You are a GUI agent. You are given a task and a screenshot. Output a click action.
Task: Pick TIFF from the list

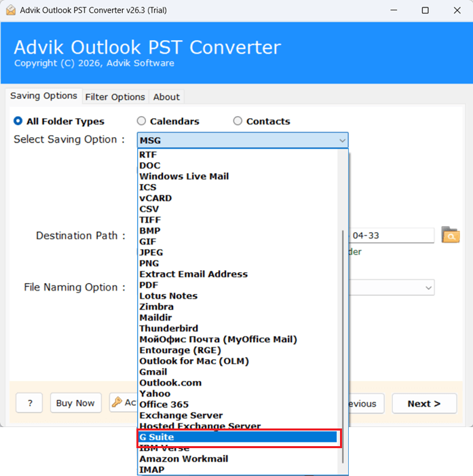coord(238,220)
